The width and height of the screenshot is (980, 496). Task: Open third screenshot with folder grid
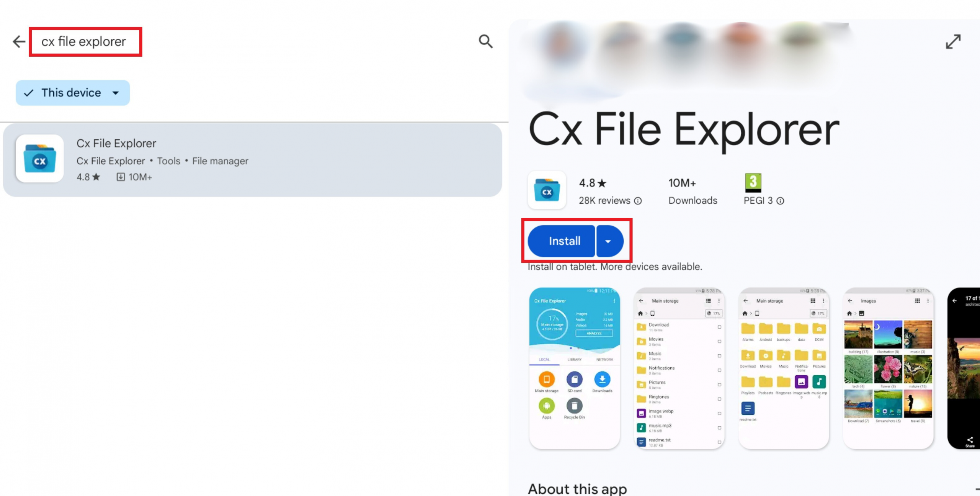point(784,368)
